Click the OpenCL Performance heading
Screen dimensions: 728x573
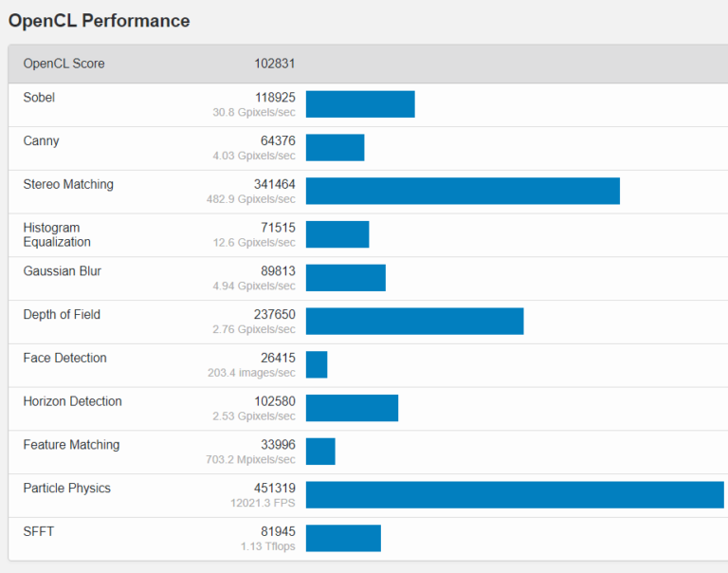(100, 21)
